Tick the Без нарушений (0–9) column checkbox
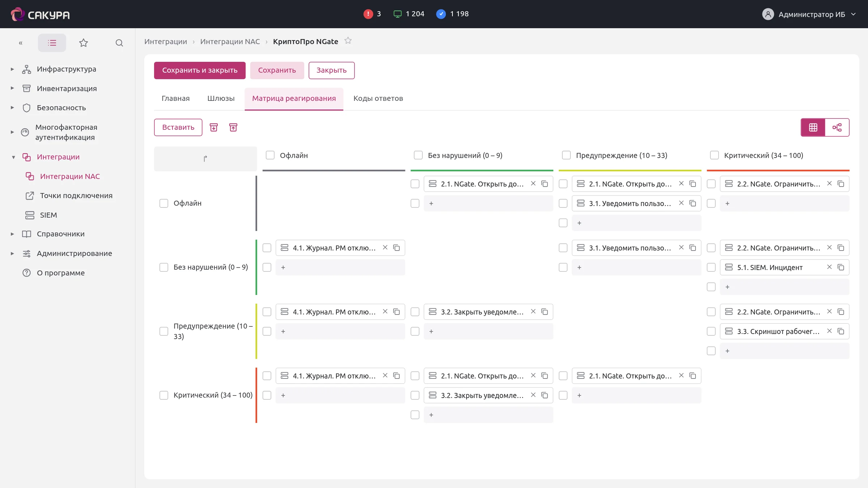The image size is (868, 488). pyautogui.click(x=418, y=155)
